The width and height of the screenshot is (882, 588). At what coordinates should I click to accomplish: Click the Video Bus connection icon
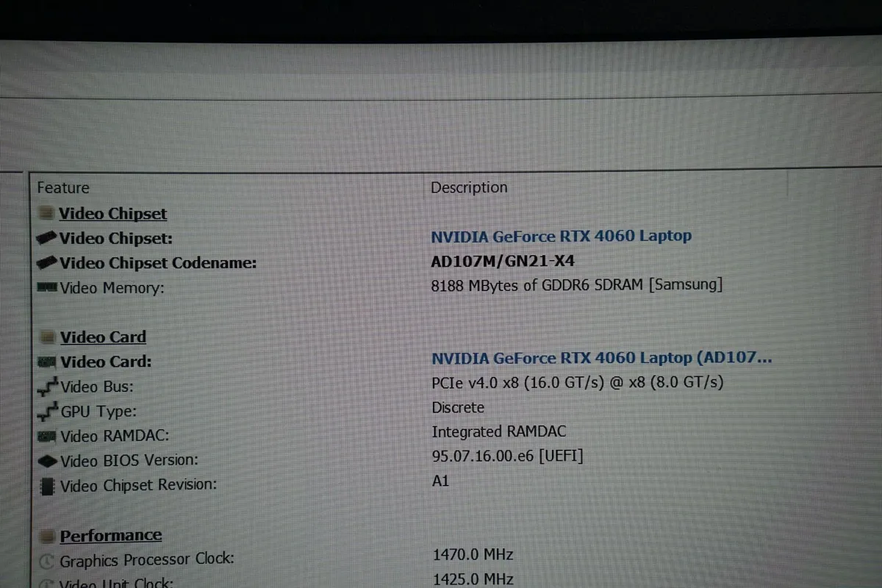47,385
